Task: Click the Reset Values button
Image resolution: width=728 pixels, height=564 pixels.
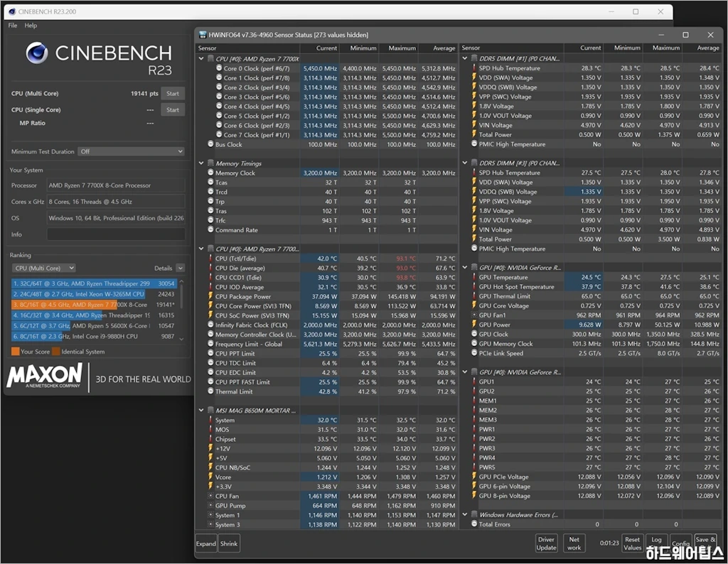Action: pyautogui.click(x=632, y=543)
